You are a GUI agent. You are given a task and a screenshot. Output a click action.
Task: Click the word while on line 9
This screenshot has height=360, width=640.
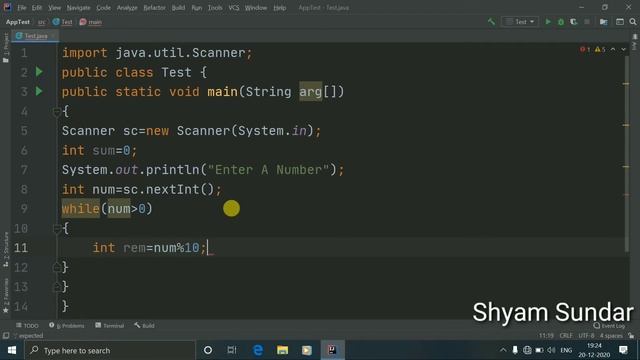coord(80,209)
